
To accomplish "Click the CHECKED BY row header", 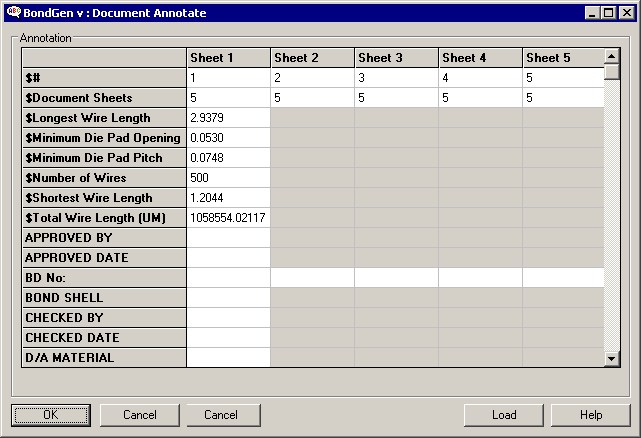I will tap(104, 318).
